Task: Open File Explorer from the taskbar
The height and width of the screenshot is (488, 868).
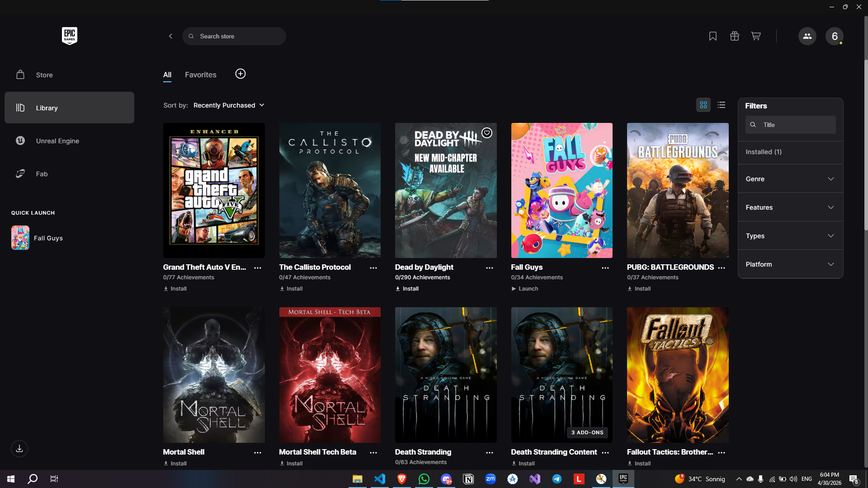Action: click(x=358, y=479)
